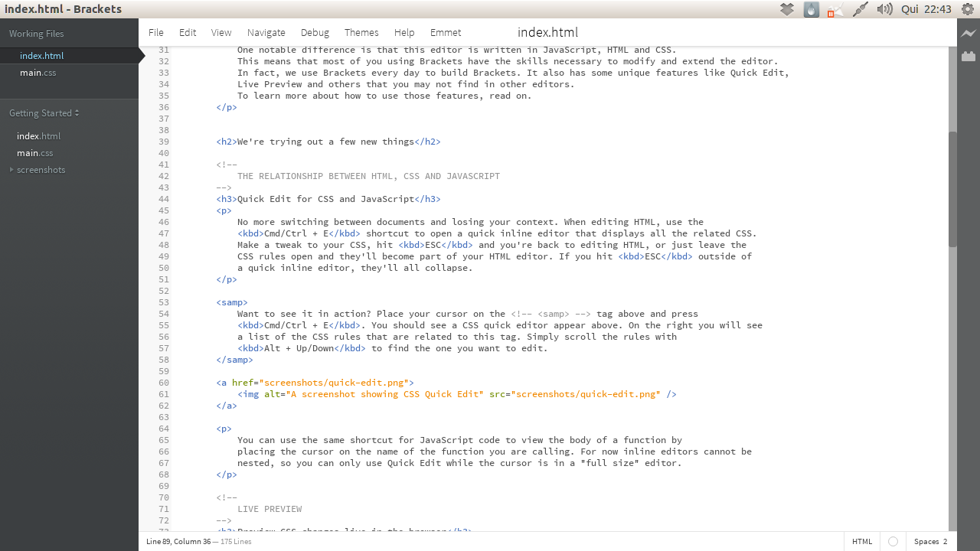Click the Line 89, Column 36 status
The image size is (980, 551).
(x=178, y=542)
